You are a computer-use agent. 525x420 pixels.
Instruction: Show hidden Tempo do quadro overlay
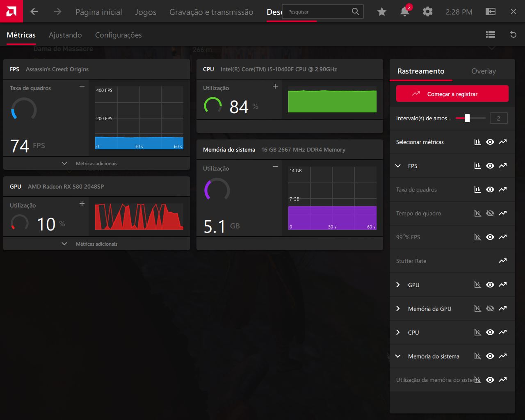pos(490,213)
